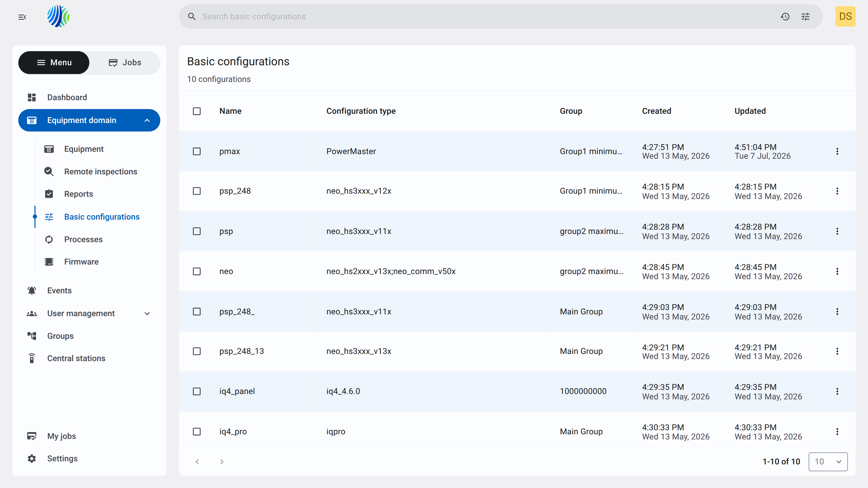Open the pmax configuration name
Image resolution: width=868 pixels, height=488 pixels.
[x=230, y=152]
